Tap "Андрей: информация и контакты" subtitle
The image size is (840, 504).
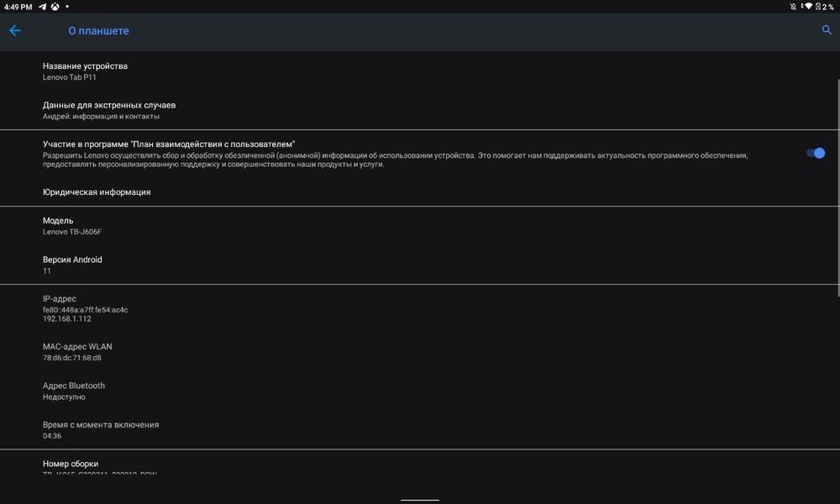click(x=101, y=116)
